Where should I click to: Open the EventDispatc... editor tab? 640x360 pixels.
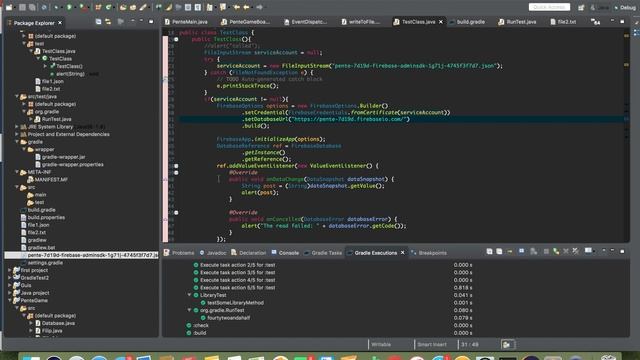coord(305,22)
